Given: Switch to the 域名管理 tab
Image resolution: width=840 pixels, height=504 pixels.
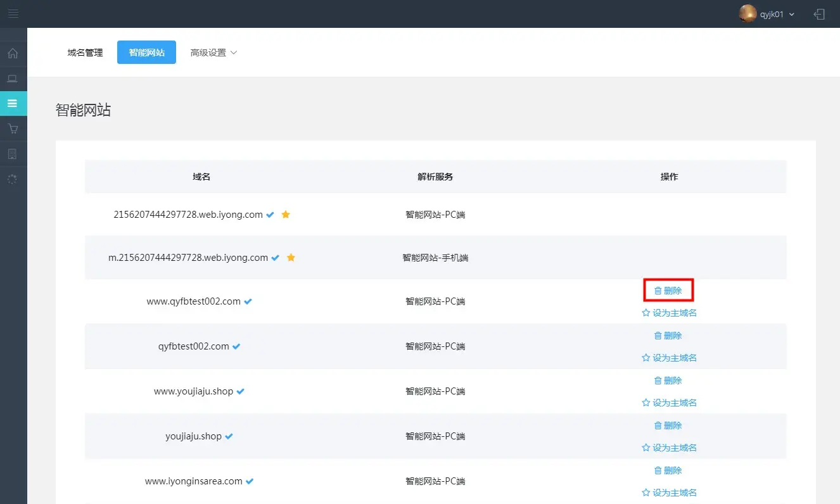Looking at the screenshot, I should (85, 53).
